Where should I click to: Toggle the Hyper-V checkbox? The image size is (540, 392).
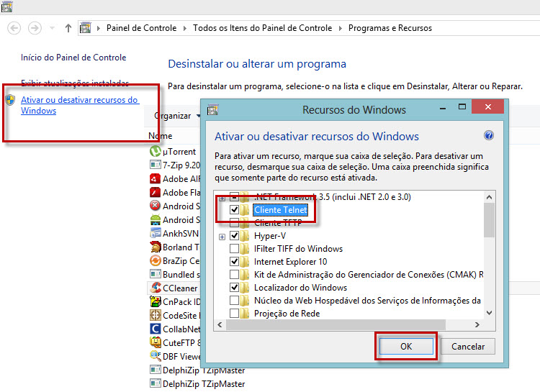tap(235, 236)
